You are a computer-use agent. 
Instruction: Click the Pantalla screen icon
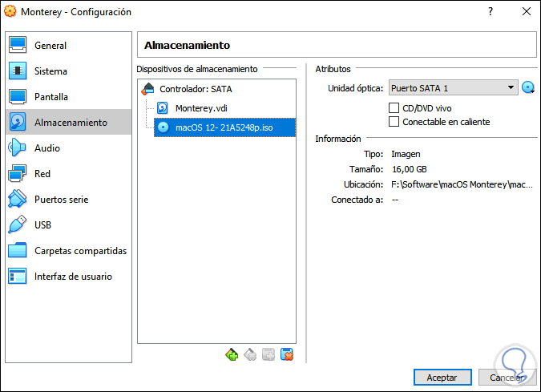[x=18, y=97]
